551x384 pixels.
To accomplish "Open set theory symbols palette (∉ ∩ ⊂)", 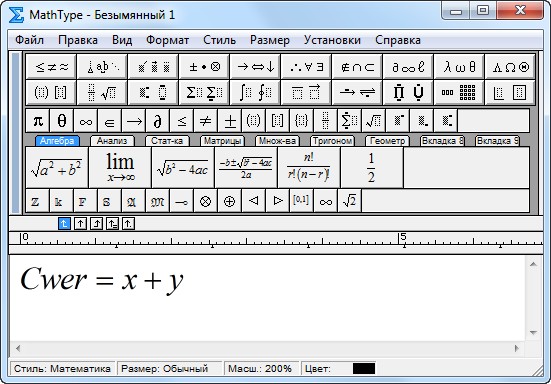I will pos(357,66).
